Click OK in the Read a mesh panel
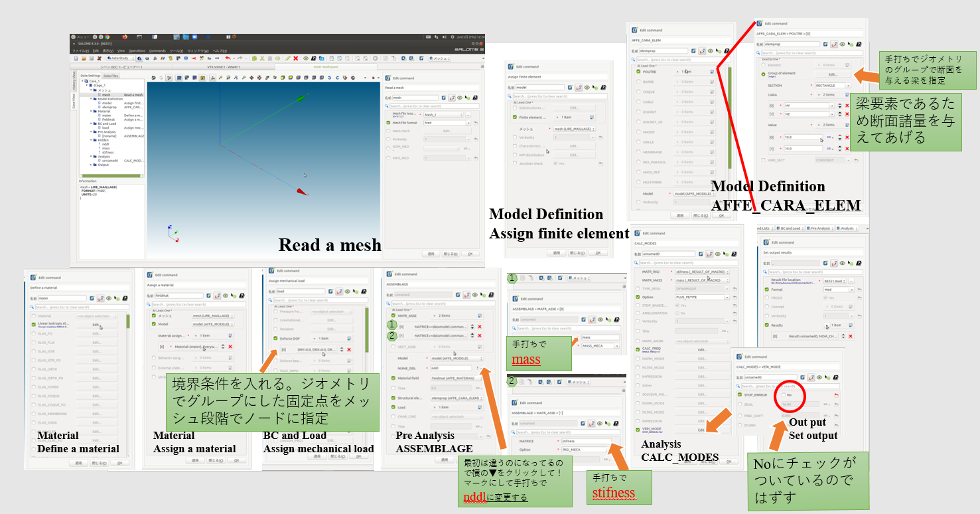Image resolution: width=980 pixels, height=514 pixels. click(469, 254)
